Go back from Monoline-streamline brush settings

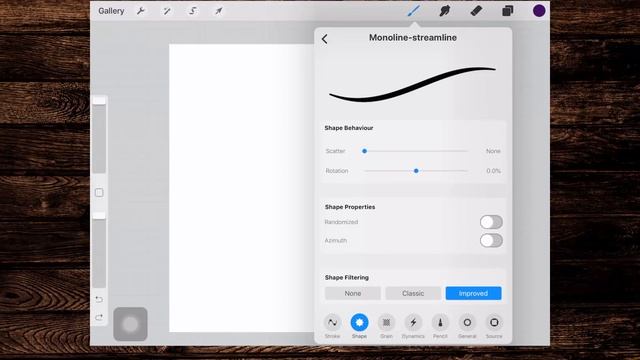[324, 39]
